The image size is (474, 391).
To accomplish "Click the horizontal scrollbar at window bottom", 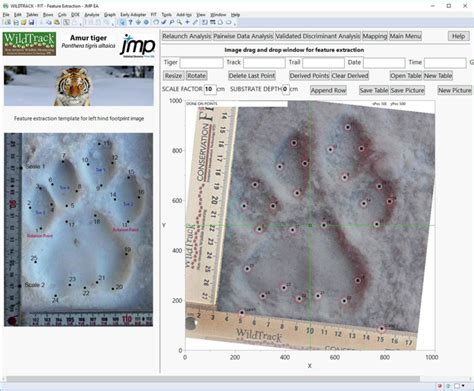I will coord(213,379).
